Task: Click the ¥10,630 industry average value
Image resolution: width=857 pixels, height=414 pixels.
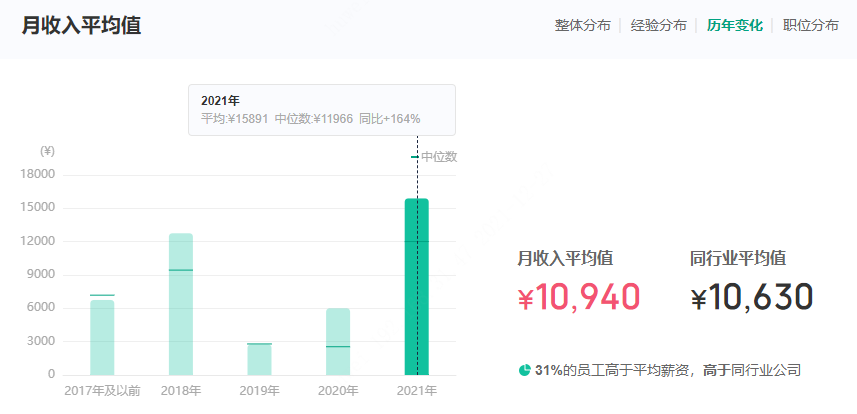Action: click(752, 297)
